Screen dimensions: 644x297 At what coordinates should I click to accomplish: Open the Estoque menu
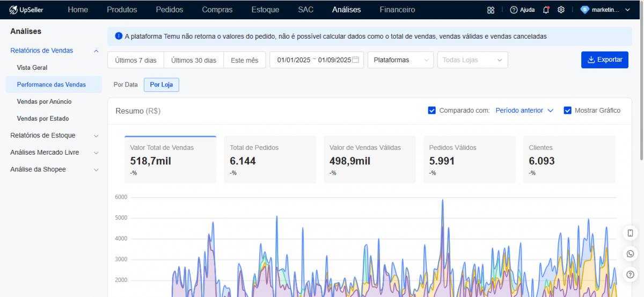265,10
